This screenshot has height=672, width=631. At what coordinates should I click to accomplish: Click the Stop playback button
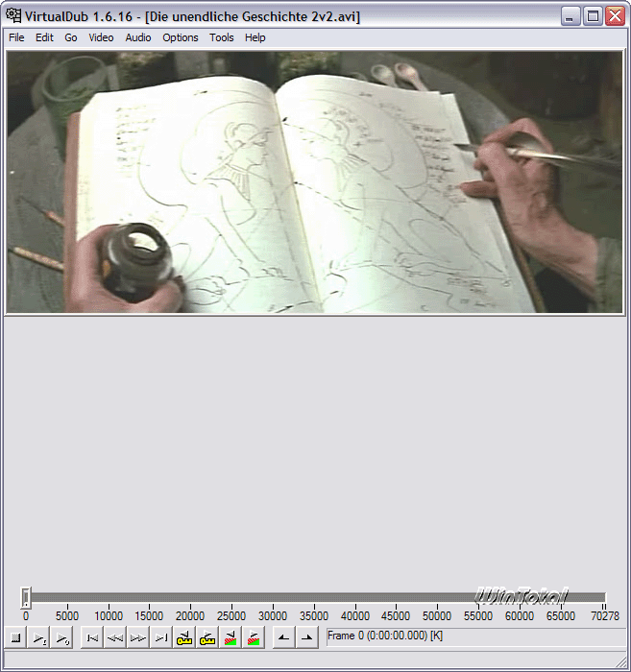(x=16, y=637)
